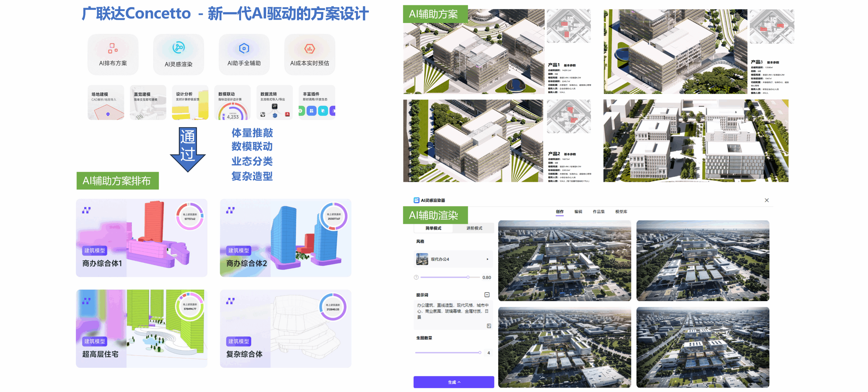This screenshot has width=868, height=392.
Task: Click the Concetto logo in 数据流转 card
Action: [275, 107]
